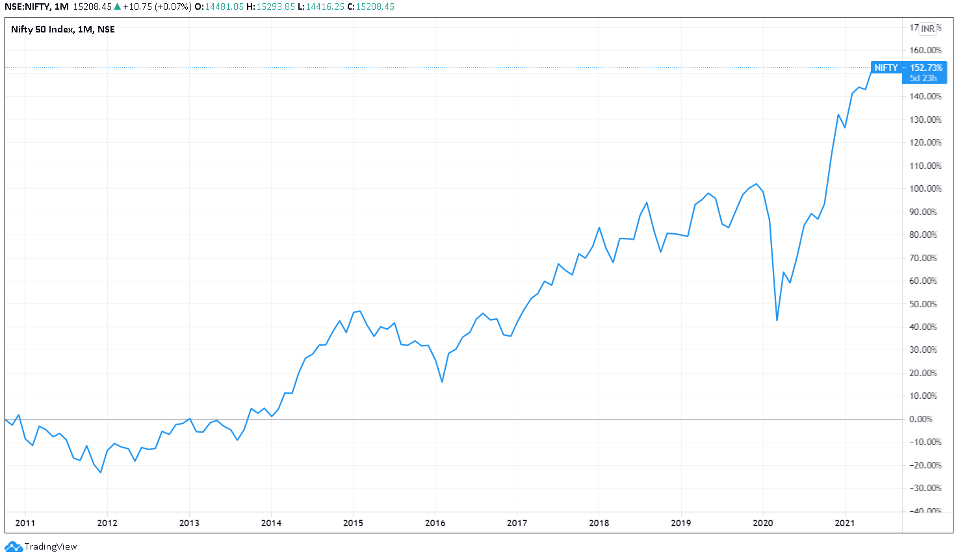
Task: Click the 110.00% price axis label
Action: click(x=926, y=166)
